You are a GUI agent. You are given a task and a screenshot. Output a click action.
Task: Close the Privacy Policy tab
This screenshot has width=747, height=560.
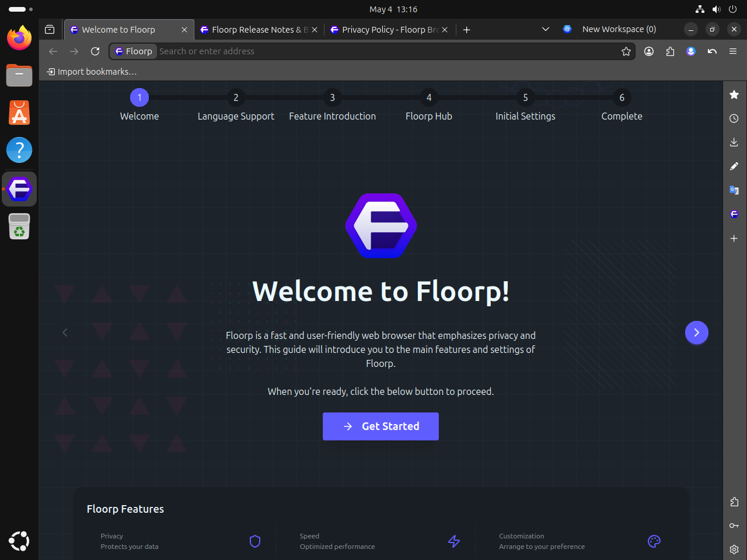pyautogui.click(x=445, y=30)
